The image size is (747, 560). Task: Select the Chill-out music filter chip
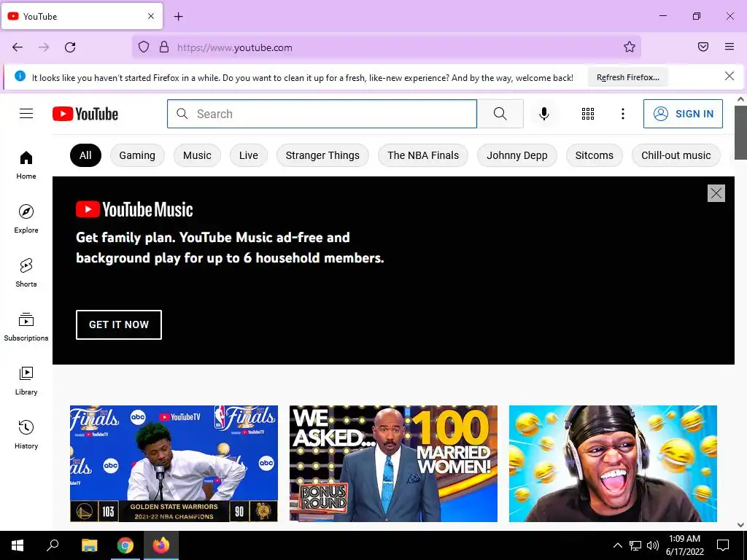click(676, 155)
